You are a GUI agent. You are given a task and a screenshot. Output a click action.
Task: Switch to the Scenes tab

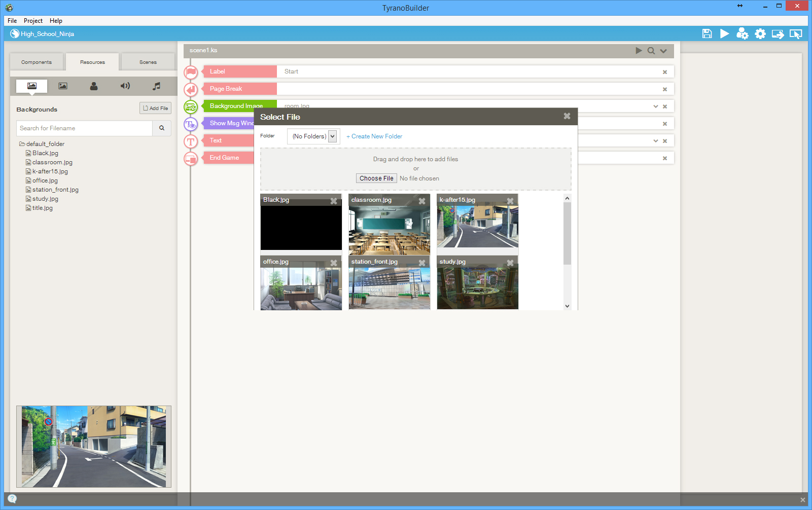pos(148,61)
